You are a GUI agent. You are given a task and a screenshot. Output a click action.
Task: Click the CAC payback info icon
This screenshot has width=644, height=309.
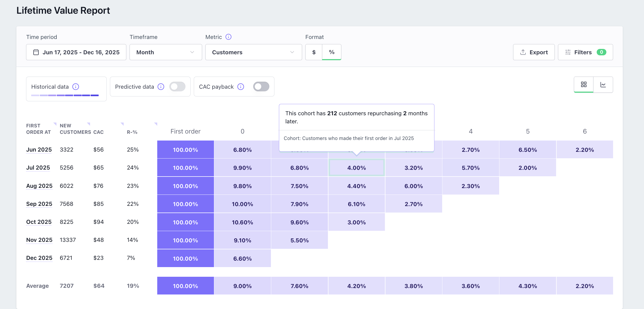[241, 87]
